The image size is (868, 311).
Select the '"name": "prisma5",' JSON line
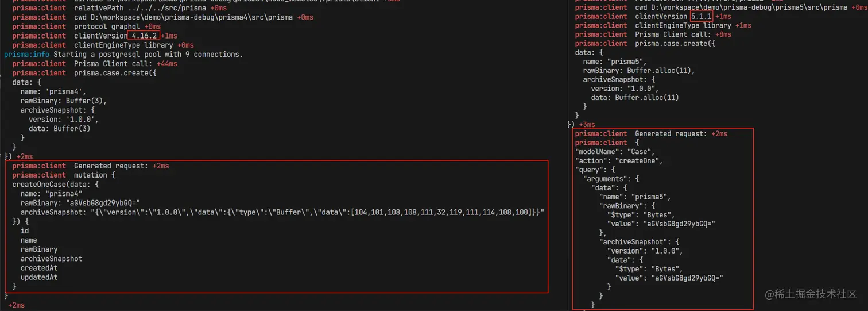pos(635,197)
